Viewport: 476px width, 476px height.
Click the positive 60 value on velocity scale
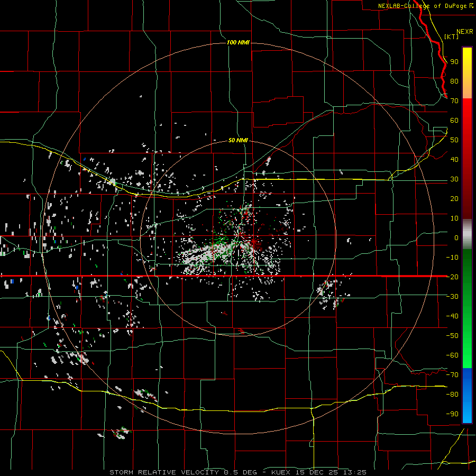click(454, 121)
